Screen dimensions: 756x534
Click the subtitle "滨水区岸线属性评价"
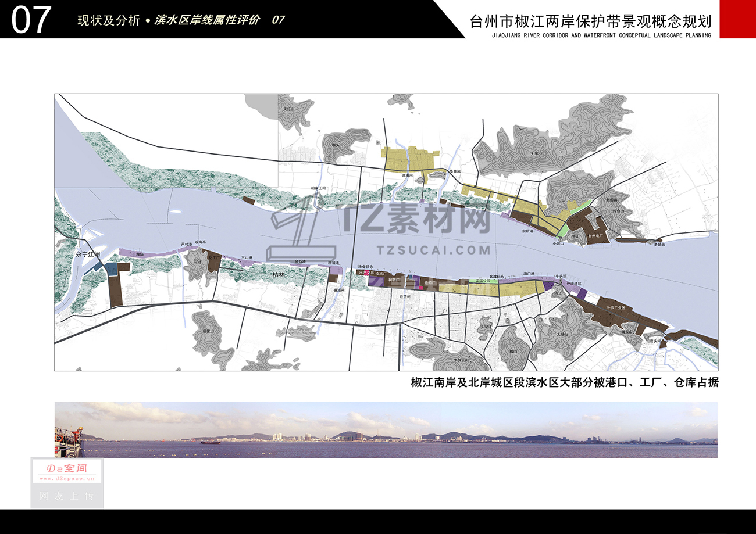208,20
